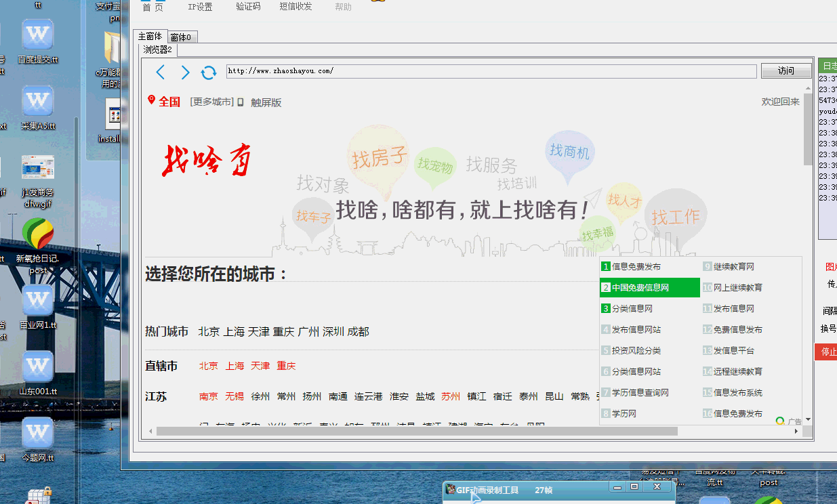Click the 访问 button
Viewport: 837px width, 504px height.
786,70
